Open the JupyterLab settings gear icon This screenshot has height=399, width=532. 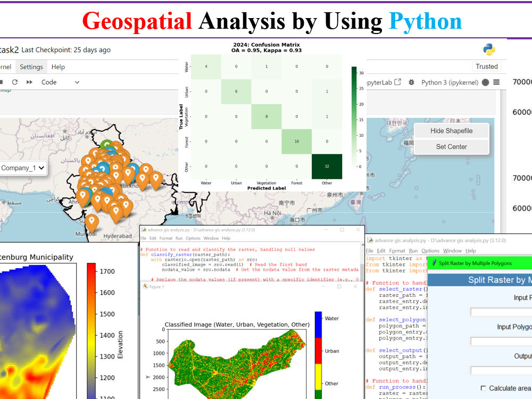pos(411,82)
